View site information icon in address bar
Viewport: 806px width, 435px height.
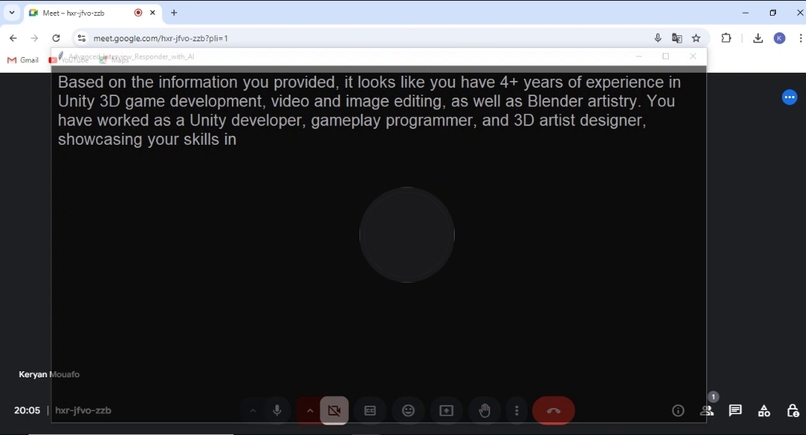tap(82, 38)
